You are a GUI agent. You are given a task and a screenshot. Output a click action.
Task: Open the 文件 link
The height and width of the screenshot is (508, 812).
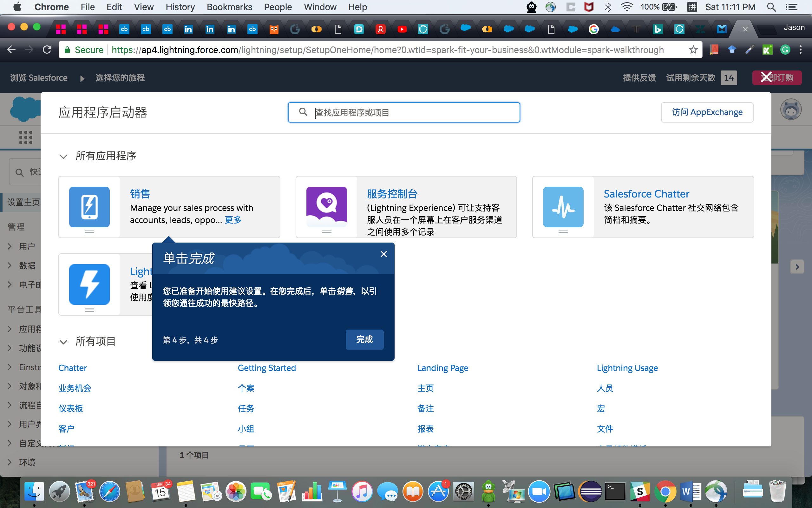[x=605, y=429]
